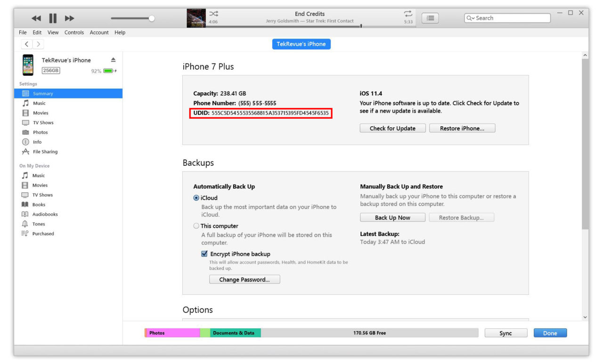Screen dimensions: 603x364
Task: Click the Sync button
Action: coord(505,333)
